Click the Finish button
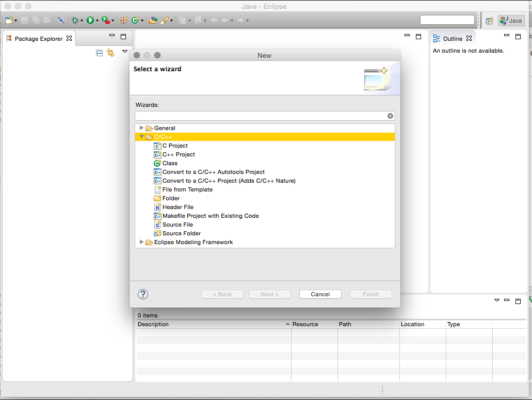The width and height of the screenshot is (532, 400). [371, 294]
